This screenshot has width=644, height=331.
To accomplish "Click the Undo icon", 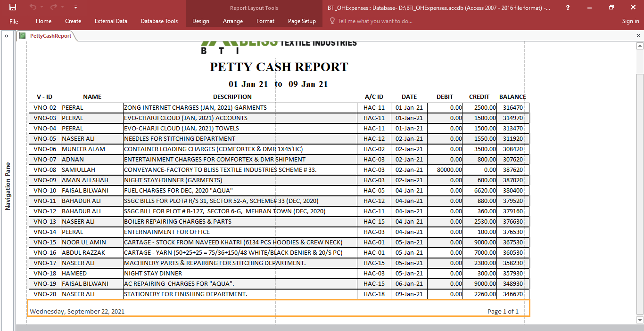I will (33, 7).
